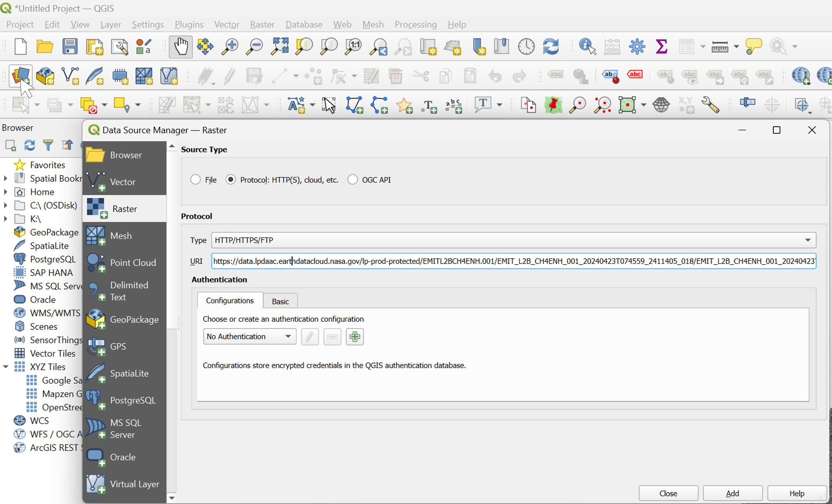Select Favorites in Browser panel
Viewport: 832px width, 504px height.
(47, 165)
